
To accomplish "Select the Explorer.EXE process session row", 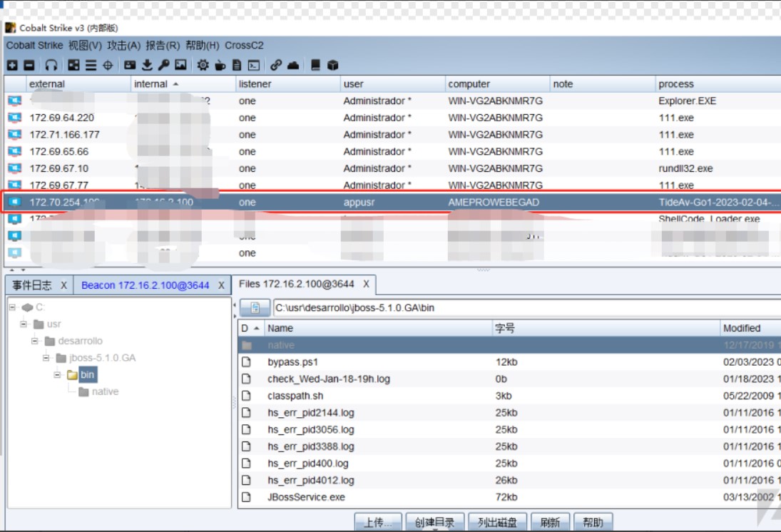I will (393, 101).
